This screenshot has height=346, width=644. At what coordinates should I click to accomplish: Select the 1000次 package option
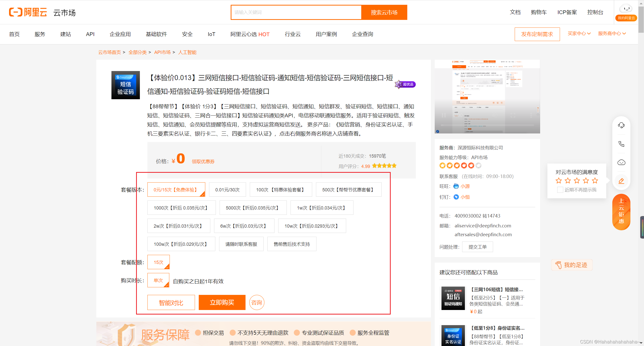(x=181, y=208)
